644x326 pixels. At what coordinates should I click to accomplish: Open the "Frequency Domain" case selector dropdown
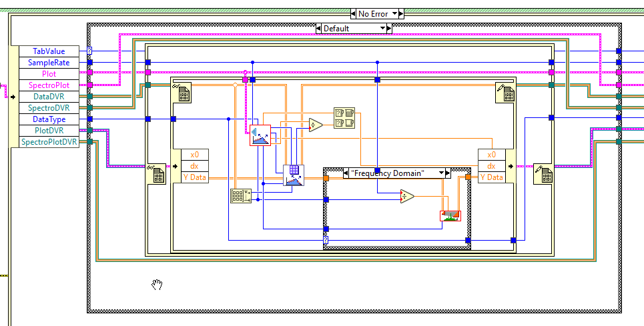click(x=442, y=173)
